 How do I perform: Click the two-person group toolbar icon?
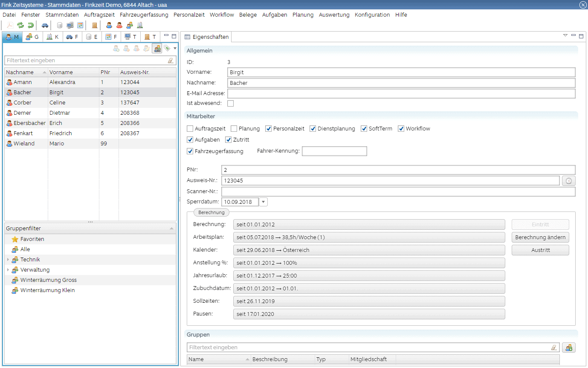tap(130, 25)
